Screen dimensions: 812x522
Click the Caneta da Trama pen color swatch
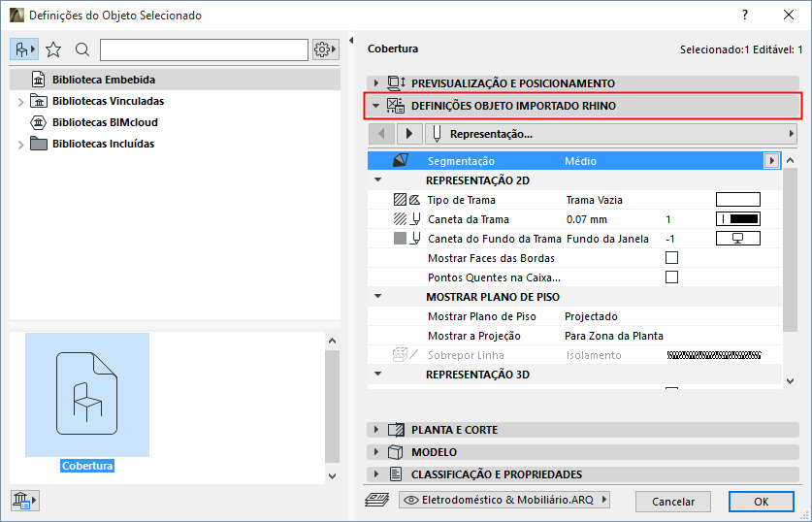pyautogui.click(x=738, y=219)
